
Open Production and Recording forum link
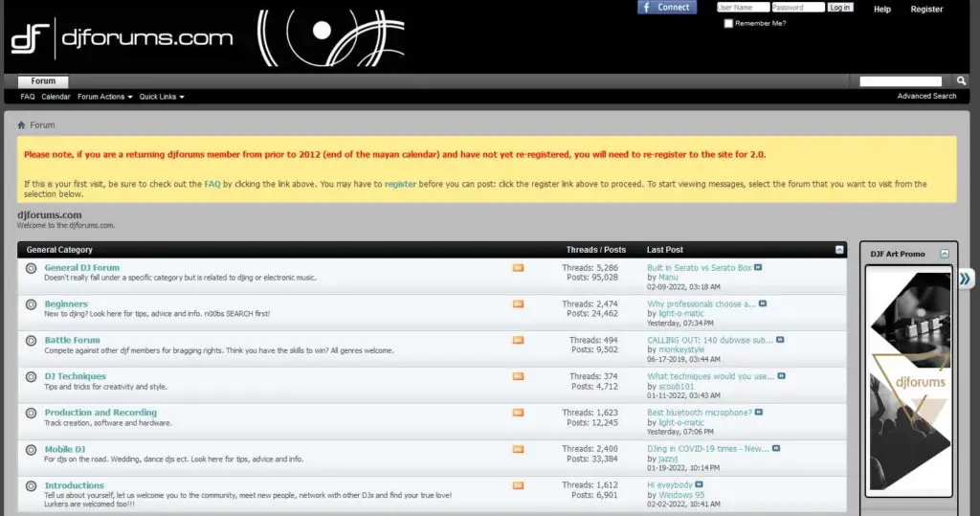click(x=100, y=413)
